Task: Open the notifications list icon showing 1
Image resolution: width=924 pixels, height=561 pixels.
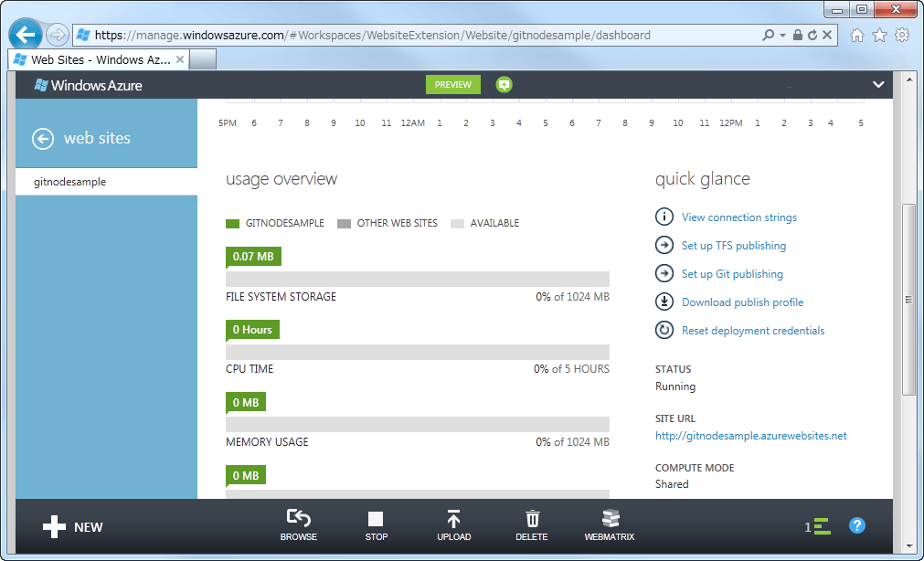Action: tap(818, 526)
